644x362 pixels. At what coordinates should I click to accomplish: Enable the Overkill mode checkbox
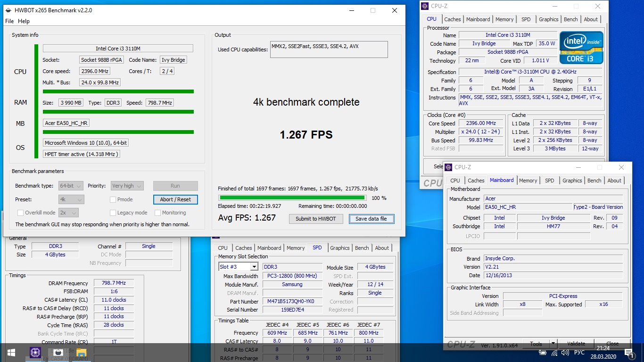coord(20,213)
